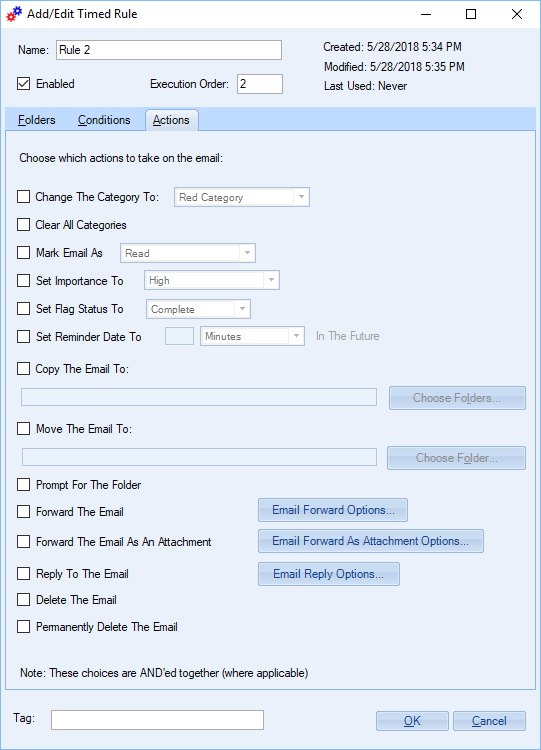Enable Change The Category To option

click(23, 197)
